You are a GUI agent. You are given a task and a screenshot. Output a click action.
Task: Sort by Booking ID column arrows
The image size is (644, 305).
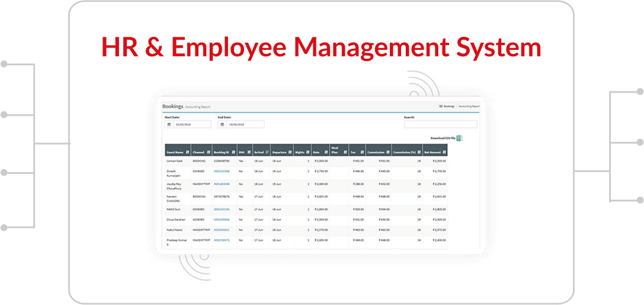click(x=233, y=152)
